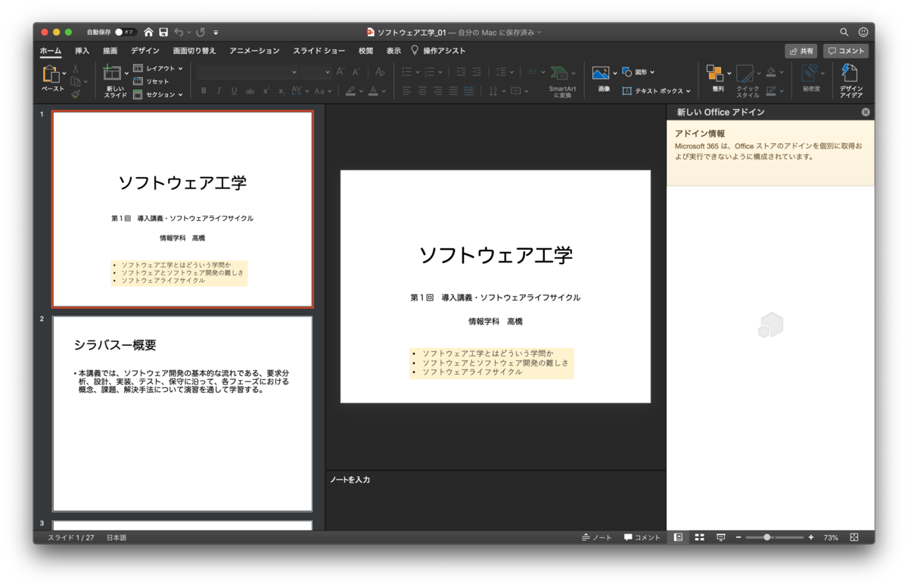Open the font name combo box
The height and width of the screenshot is (588, 908).
247,72
